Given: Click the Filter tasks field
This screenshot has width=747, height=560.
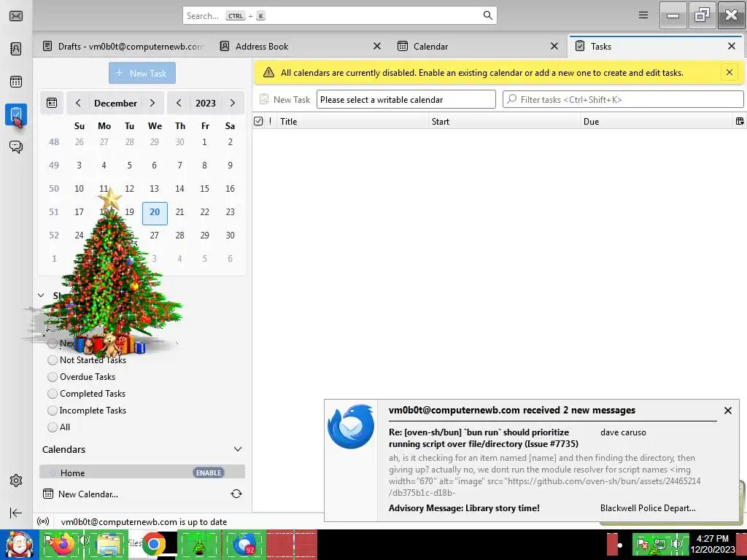Looking at the screenshot, I should tap(623, 99).
